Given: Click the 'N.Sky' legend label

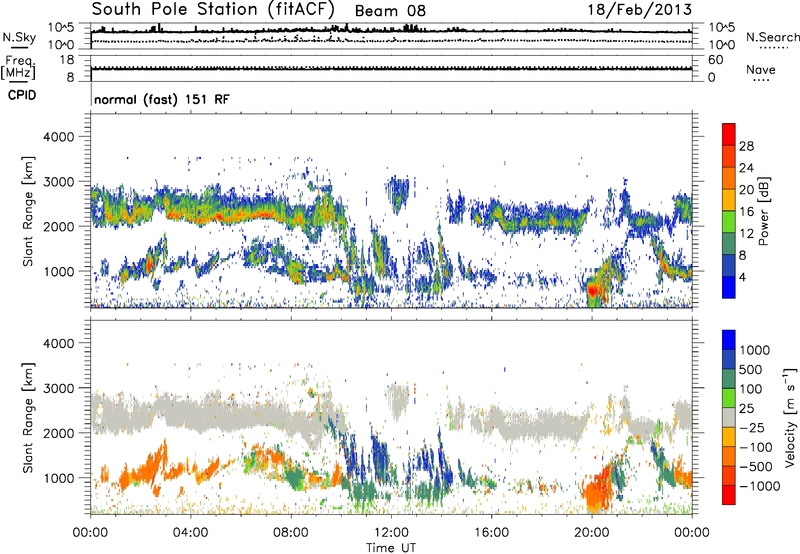Looking at the screenshot, I should point(19,37).
